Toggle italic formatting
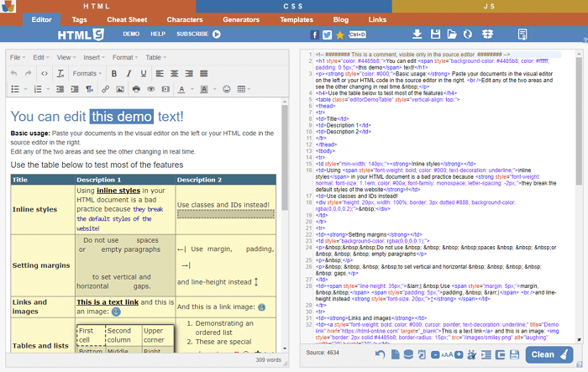The height and width of the screenshot is (372, 588). 129,73
